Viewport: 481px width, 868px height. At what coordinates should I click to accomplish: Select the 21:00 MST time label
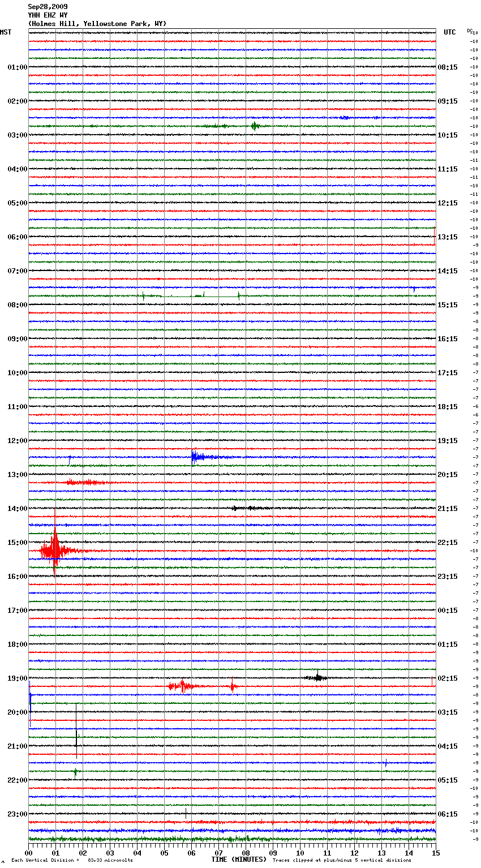coord(18,746)
